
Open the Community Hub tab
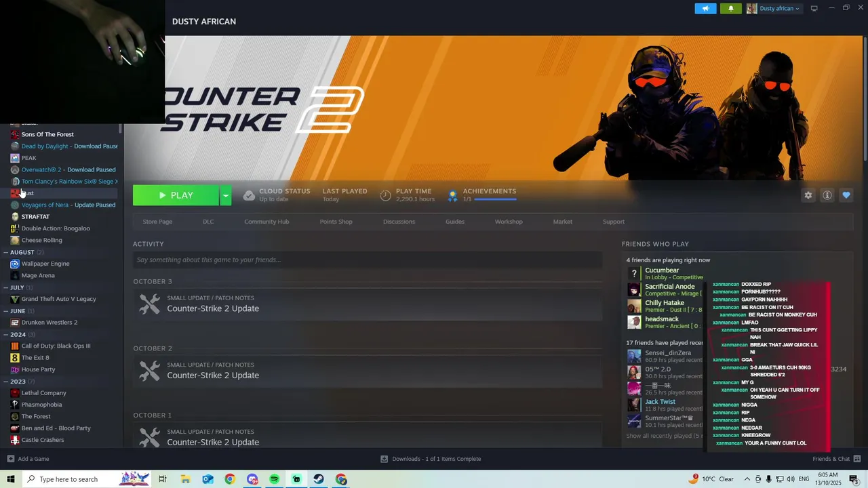(x=267, y=222)
